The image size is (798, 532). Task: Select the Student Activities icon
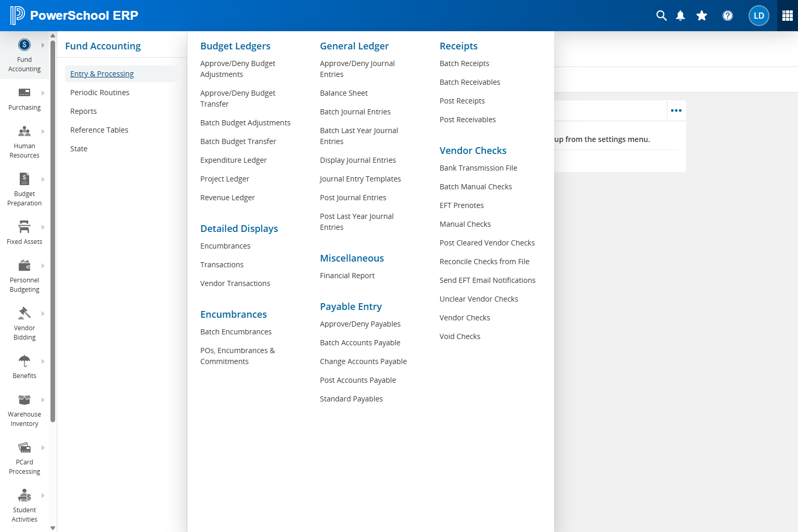coord(24,495)
